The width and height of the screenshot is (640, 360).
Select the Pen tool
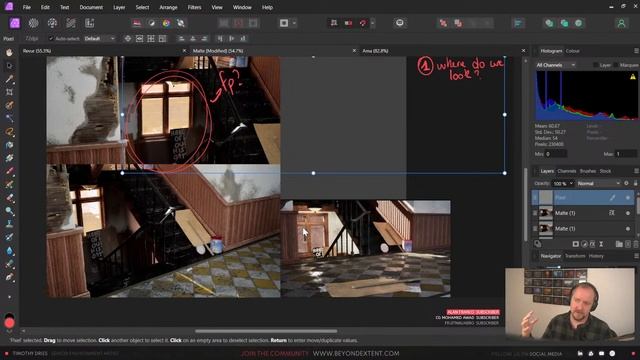[x=9, y=277]
